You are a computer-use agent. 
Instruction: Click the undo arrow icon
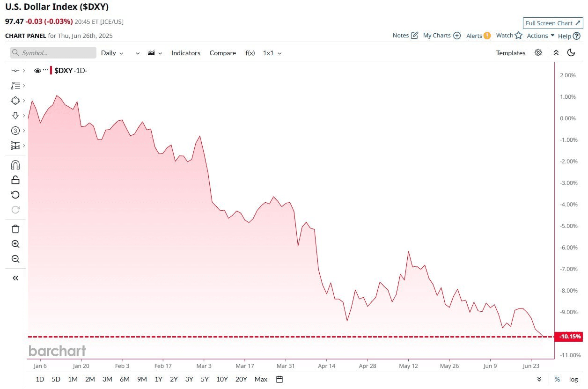[15, 195]
